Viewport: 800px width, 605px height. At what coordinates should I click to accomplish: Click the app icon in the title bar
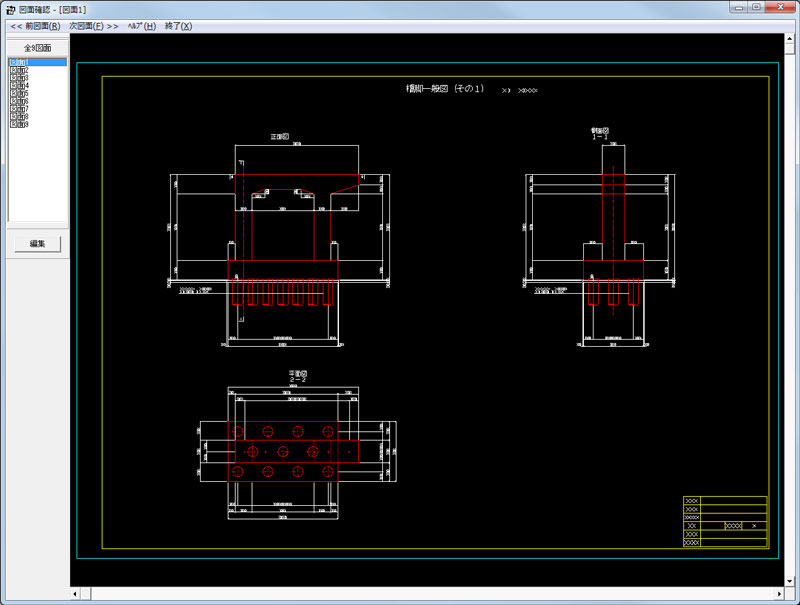click(10, 10)
